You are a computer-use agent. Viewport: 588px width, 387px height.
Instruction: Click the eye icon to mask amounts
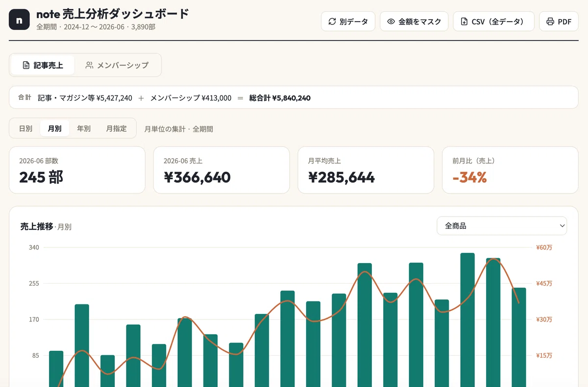[x=391, y=22]
